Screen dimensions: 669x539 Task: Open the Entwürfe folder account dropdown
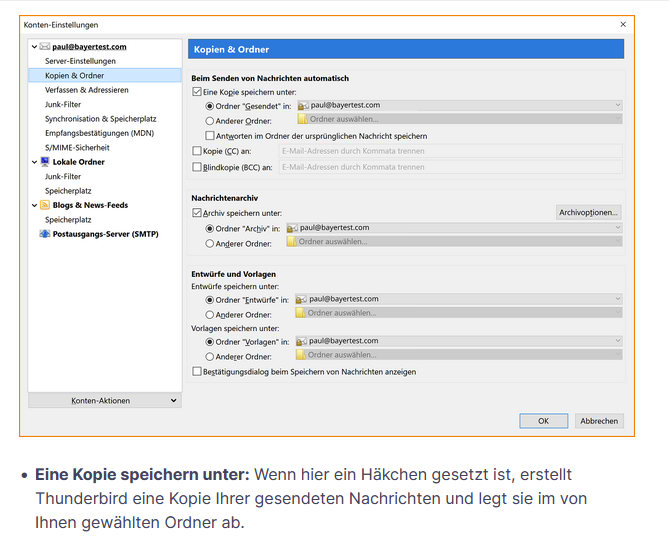tap(459, 299)
